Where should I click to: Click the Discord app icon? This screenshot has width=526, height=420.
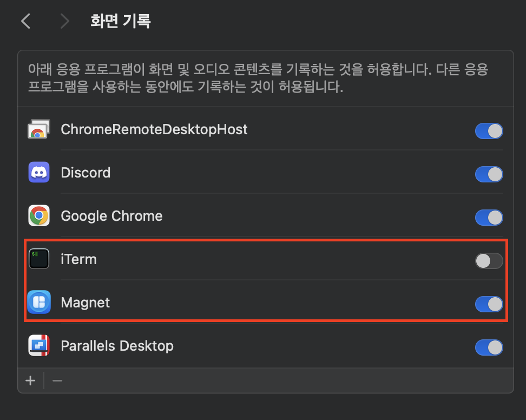tap(39, 173)
